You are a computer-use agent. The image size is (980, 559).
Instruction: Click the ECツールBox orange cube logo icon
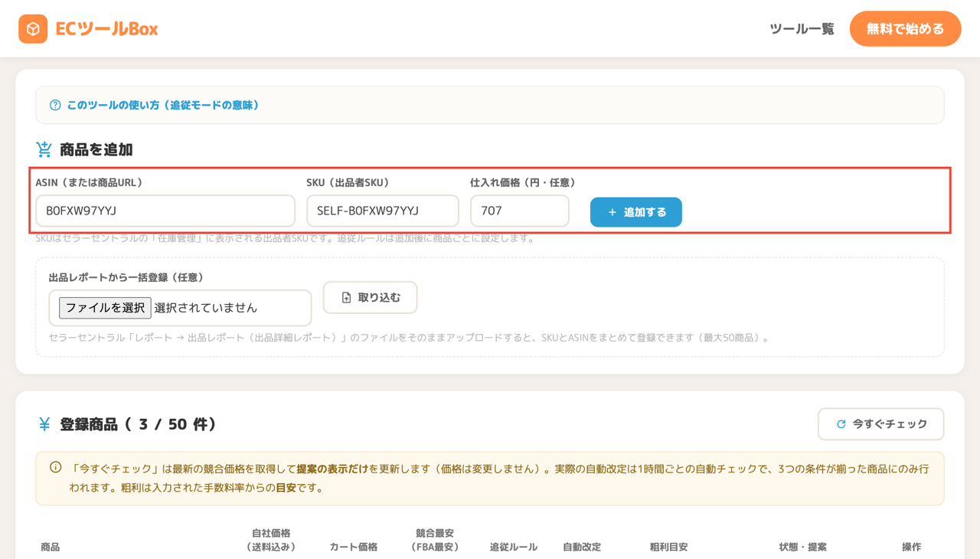[33, 29]
